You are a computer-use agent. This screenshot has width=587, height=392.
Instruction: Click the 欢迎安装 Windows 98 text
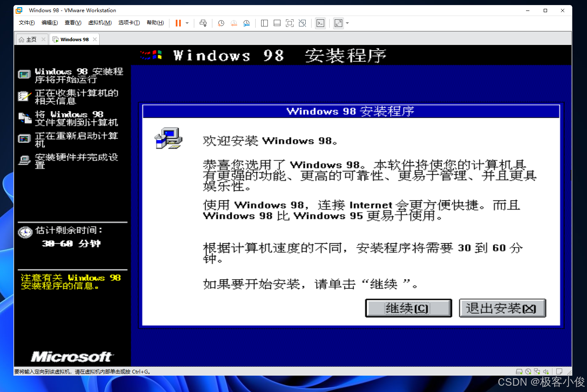tap(270, 141)
